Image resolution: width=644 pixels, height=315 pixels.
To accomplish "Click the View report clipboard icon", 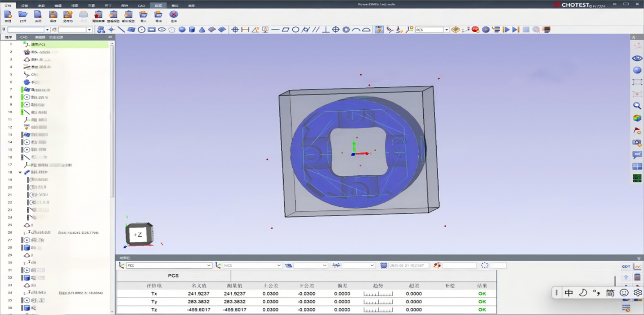I will pyautogui.click(x=113, y=15).
